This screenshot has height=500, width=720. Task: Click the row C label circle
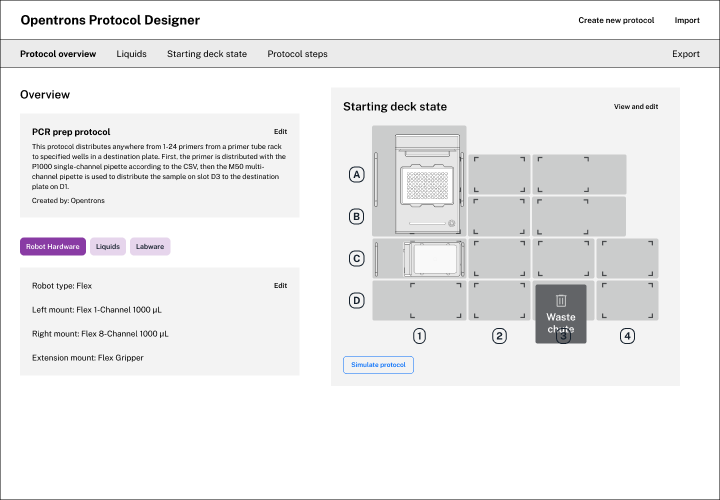(x=357, y=258)
